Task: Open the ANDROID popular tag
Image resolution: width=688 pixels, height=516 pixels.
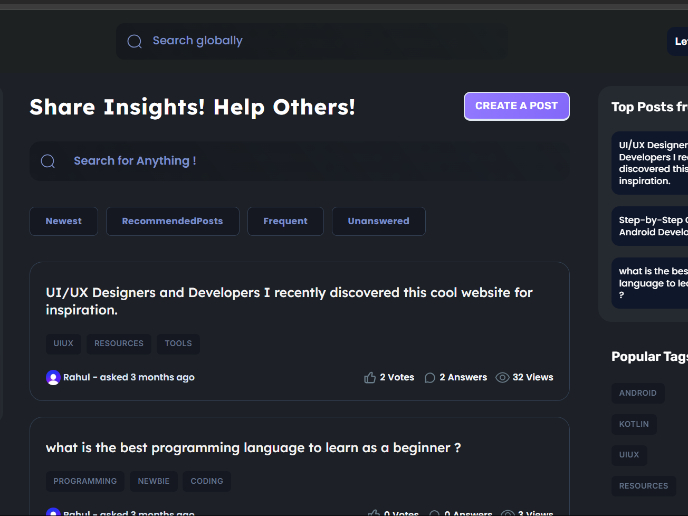Action: click(638, 393)
